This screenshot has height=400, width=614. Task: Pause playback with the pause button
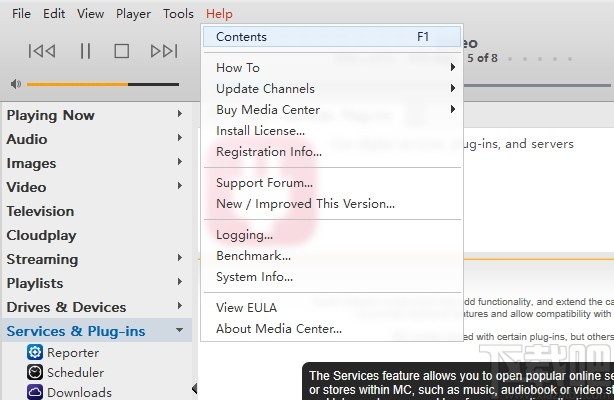point(85,51)
